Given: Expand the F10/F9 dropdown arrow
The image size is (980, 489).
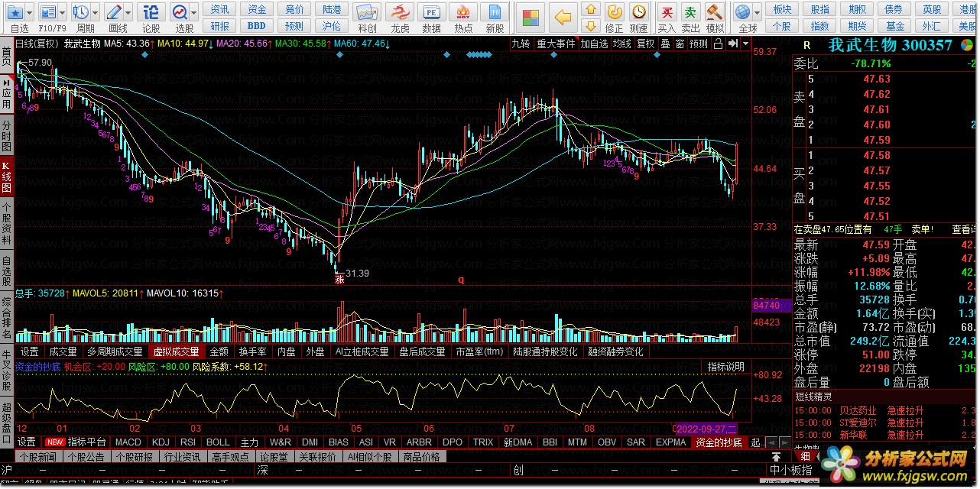Looking at the screenshot, I should click(63, 13).
